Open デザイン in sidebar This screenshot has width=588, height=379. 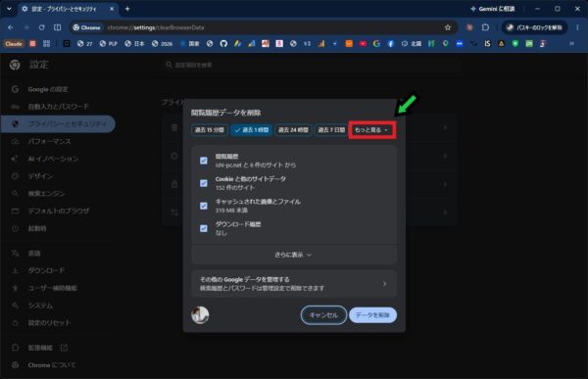tap(58, 176)
